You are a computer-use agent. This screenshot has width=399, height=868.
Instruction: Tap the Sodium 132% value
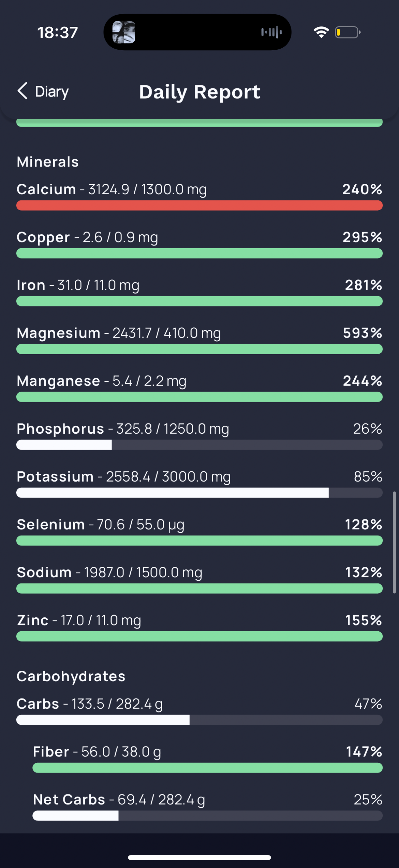(x=364, y=572)
